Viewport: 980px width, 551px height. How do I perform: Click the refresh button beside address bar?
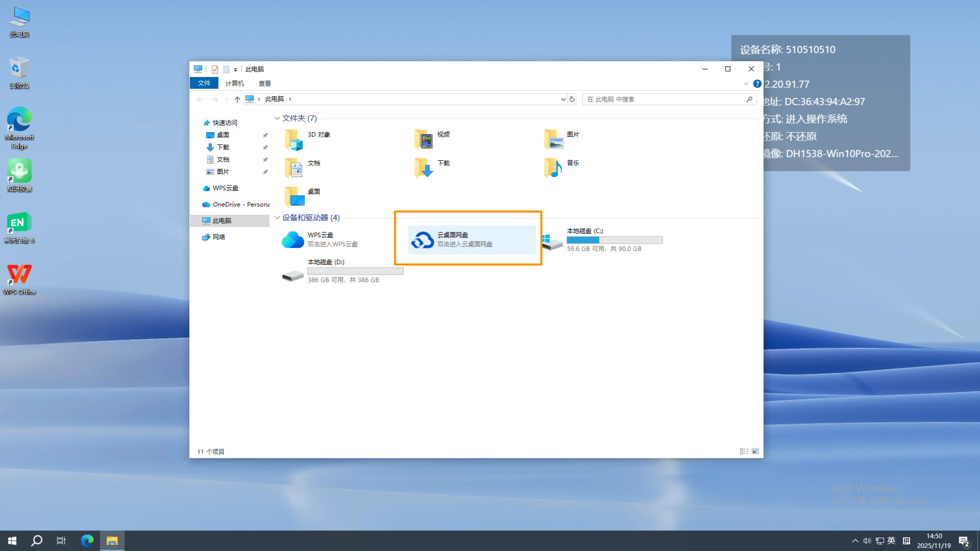(572, 99)
